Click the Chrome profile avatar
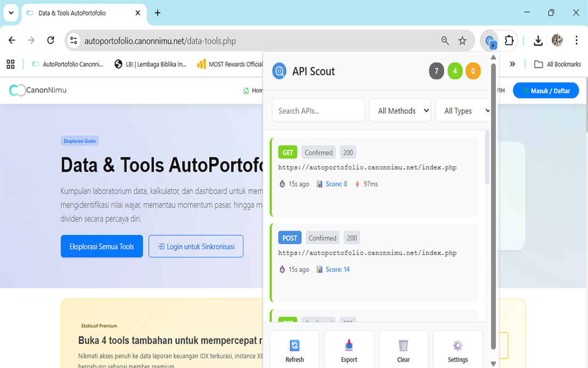This screenshot has height=368, width=588. [x=557, y=40]
